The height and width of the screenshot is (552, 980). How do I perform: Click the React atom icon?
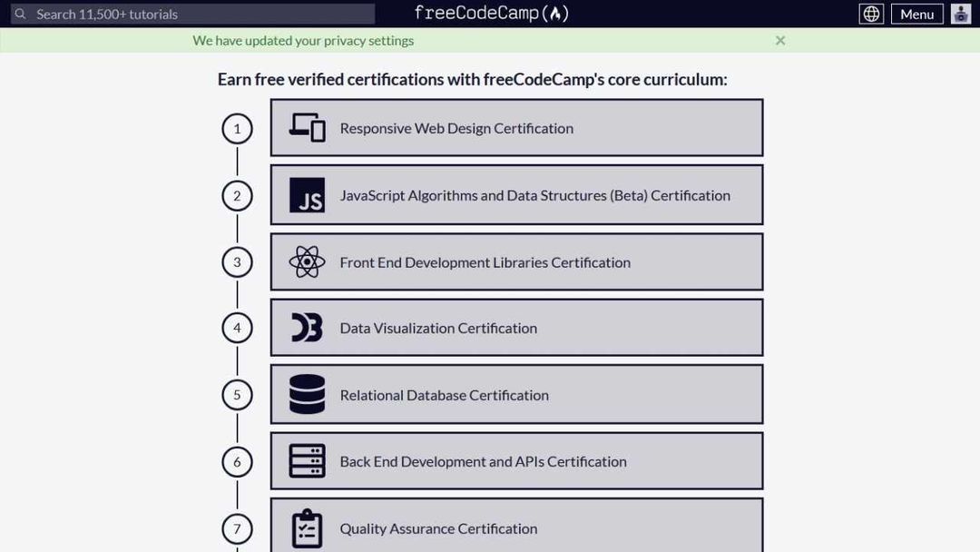(x=307, y=262)
